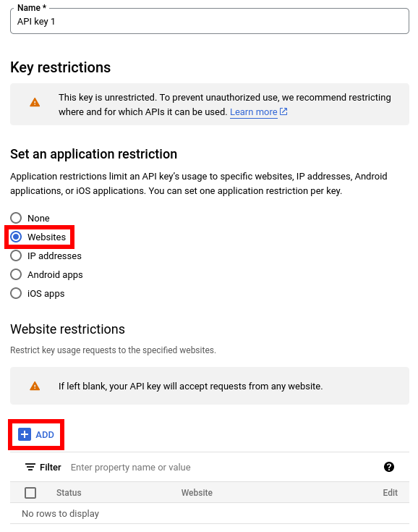Click the ADD website button
The height and width of the screenshot is (532, 418).
pos(36,434)
